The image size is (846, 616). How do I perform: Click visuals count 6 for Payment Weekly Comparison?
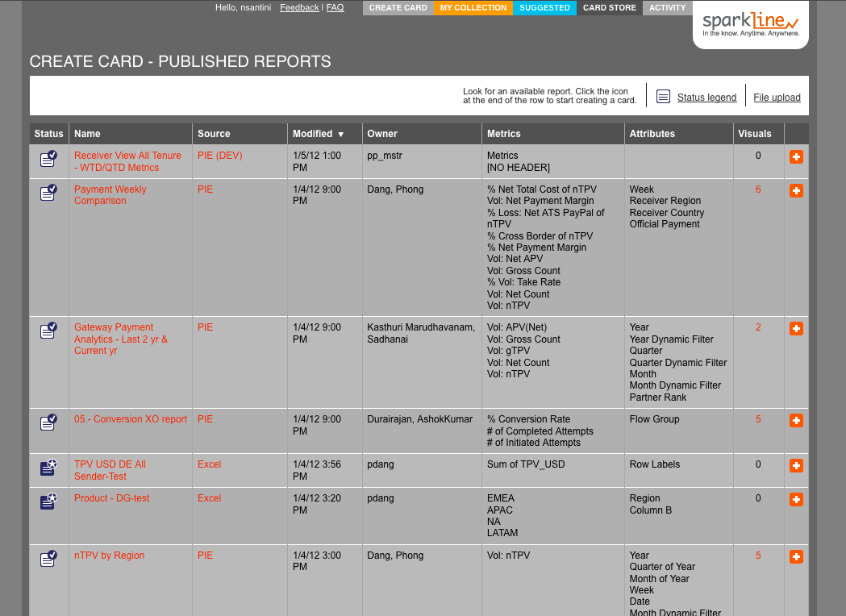758,189
